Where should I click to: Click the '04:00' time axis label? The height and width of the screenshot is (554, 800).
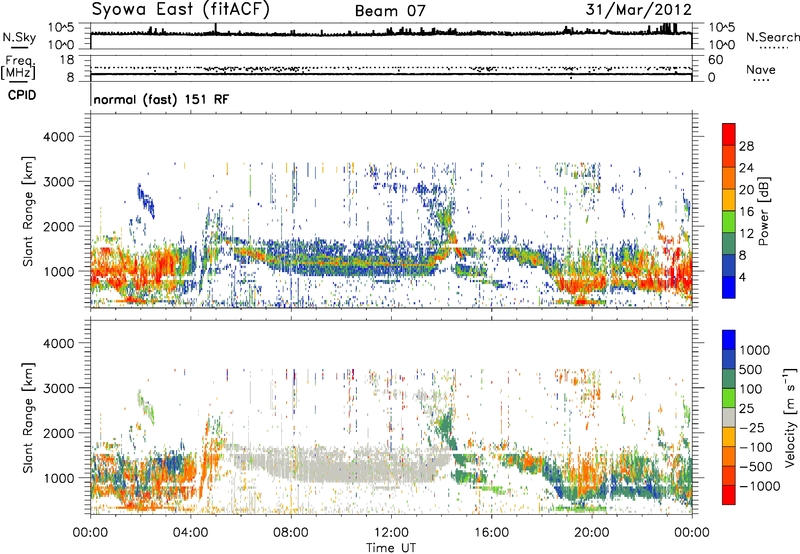click(190, 533)
